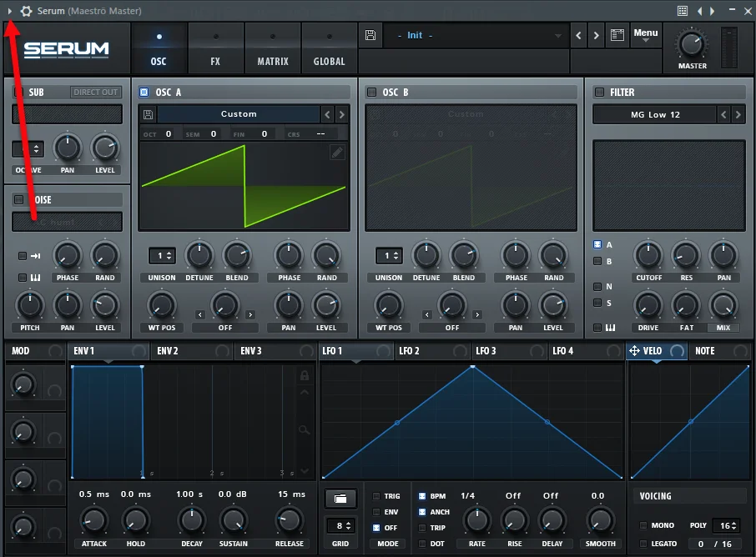Screen dimensions: 756x557
Task: Go to the next preset
Action: click(x=596, y=35)
